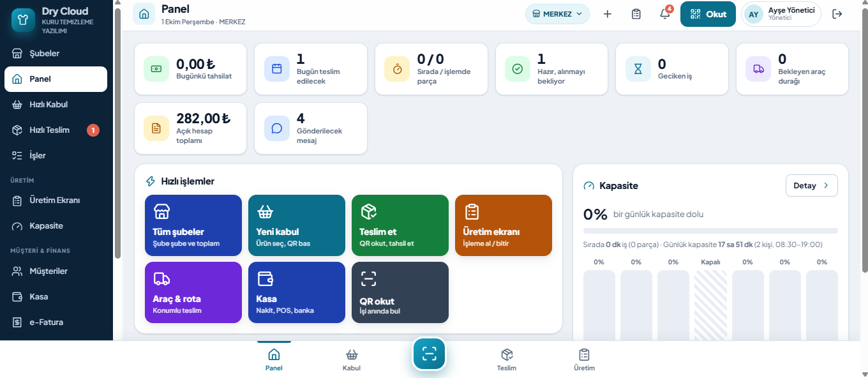Open the Üretim ekranı quick action tile
This screenshot has width=868, height=378.
coord(504,225)
